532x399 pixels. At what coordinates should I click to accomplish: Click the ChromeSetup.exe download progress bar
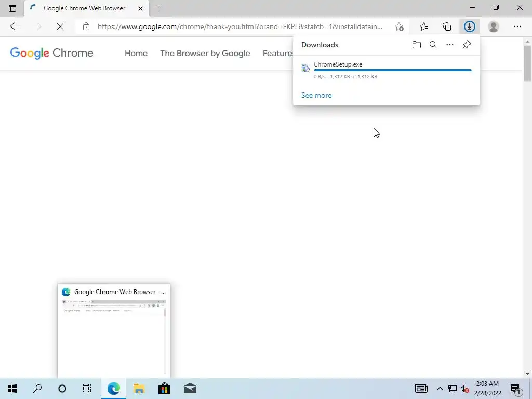coord(393,70)
